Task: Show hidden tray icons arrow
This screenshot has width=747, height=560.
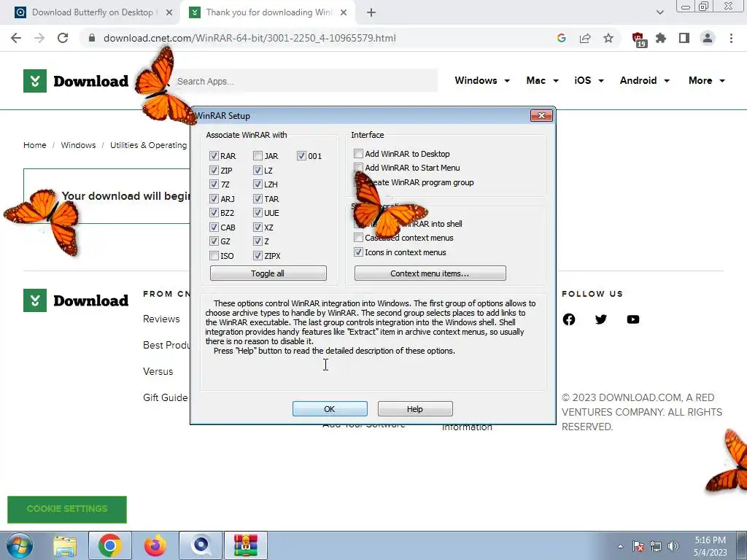Action: point(620,546)
